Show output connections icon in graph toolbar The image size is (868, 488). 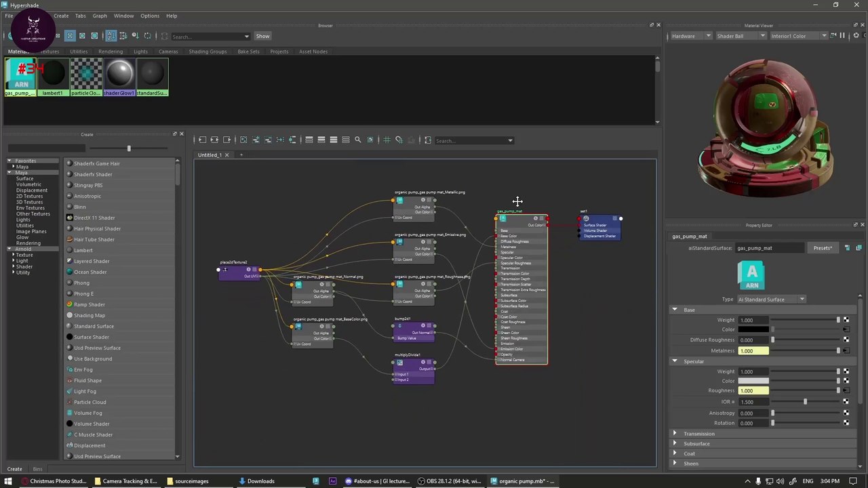coord(226,140)
